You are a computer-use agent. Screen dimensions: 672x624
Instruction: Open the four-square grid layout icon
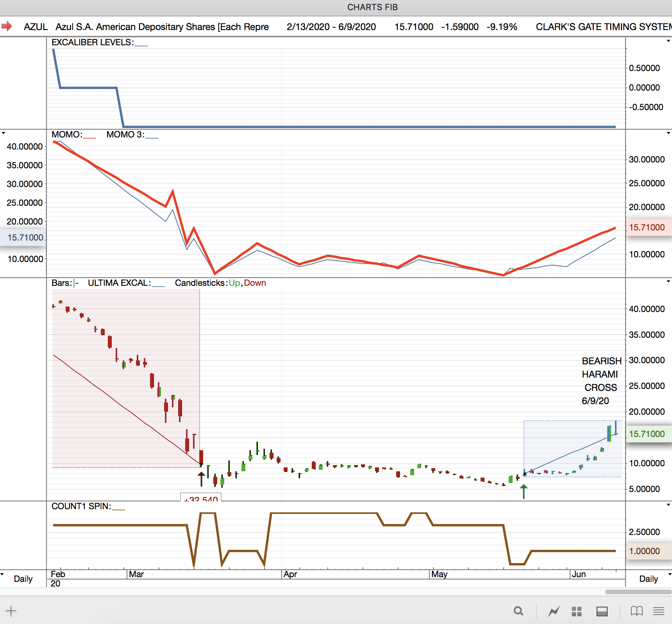point(577,612)
